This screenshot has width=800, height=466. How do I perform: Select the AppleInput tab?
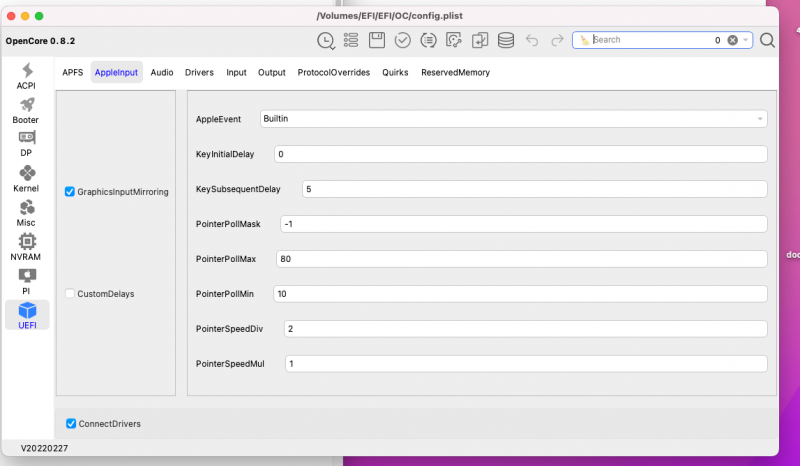click(x=116, y=72)
